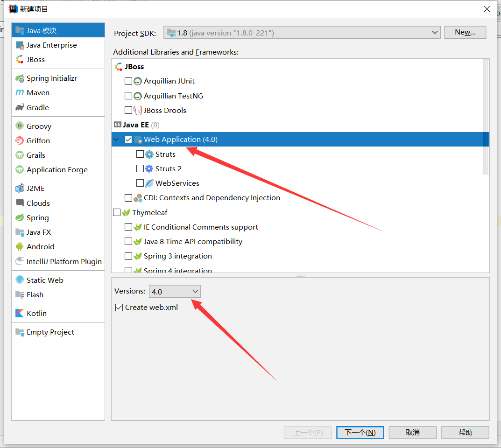
Task: Enable IE Conditional Comments support checkbox
Action: pyautogui.click(x=128, y=227)
